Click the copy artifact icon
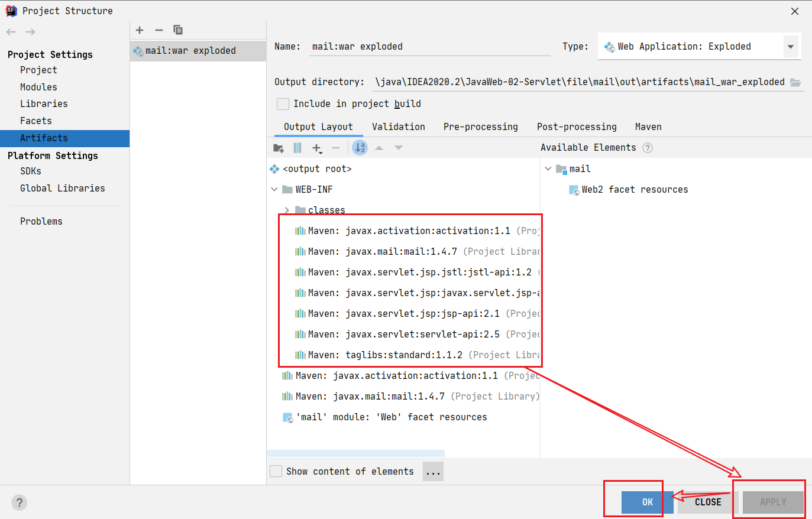Viewport: 812px width, 519px height. [178, 30]
